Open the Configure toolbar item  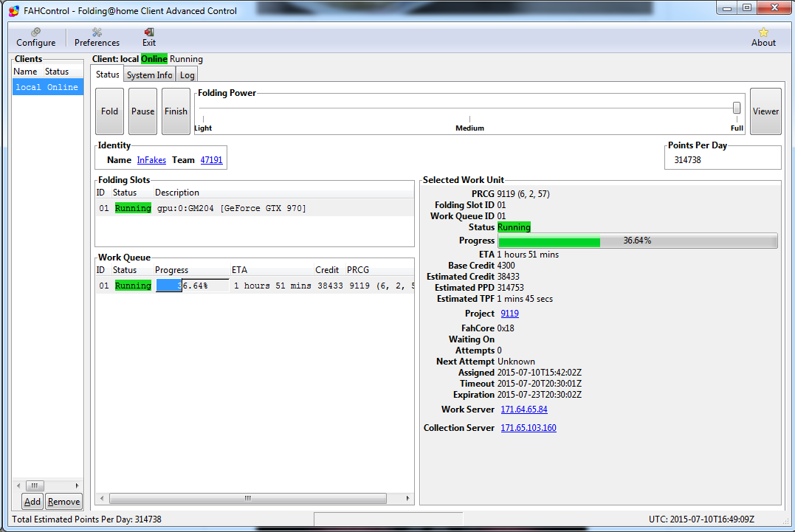pos(35,38)
